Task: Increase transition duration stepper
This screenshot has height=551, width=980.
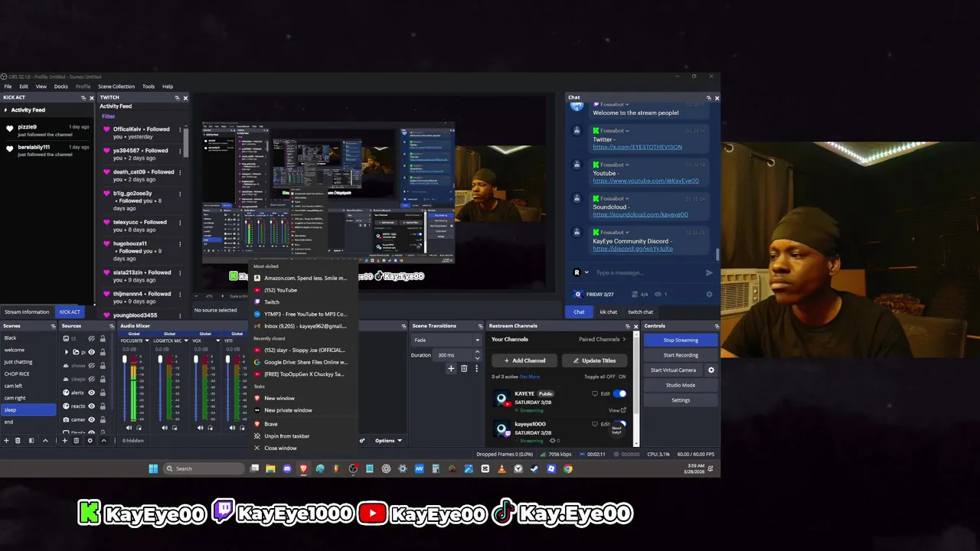Action: (x=477, y=353)
